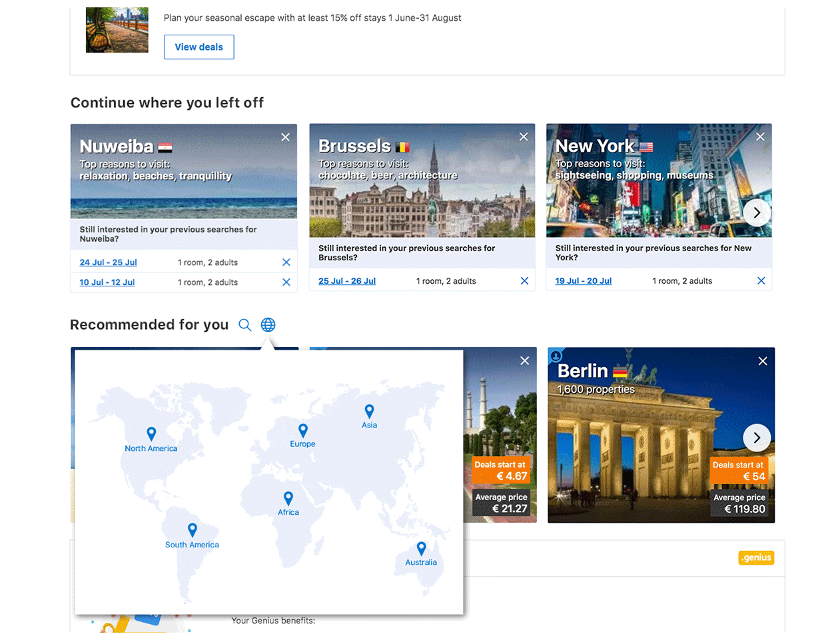
Task: Click the .genius badge
Action: pos(756,558)
